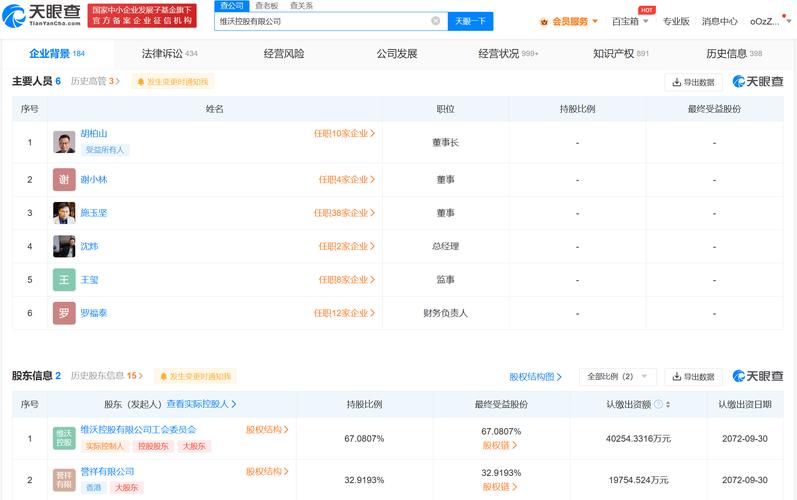Click 沈炜's profile photo

[64, 246]
